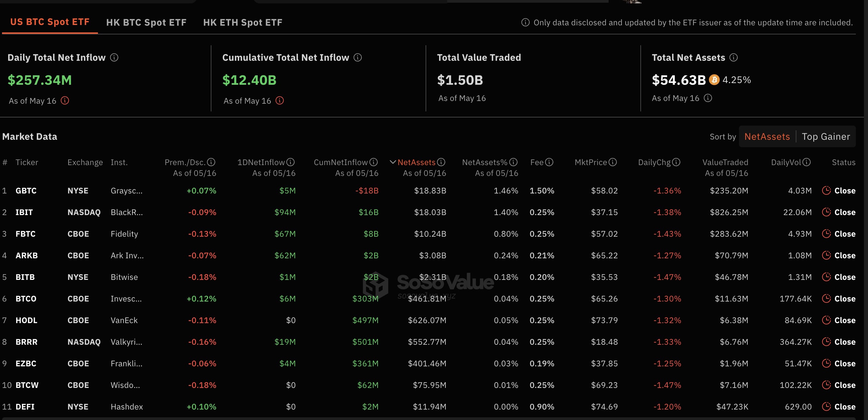Image resolution: width=868 pixels, height=420 pixels.
Task: Open the Cumulative Total Net Inflow info icon
Action: (x=358, y=57)
